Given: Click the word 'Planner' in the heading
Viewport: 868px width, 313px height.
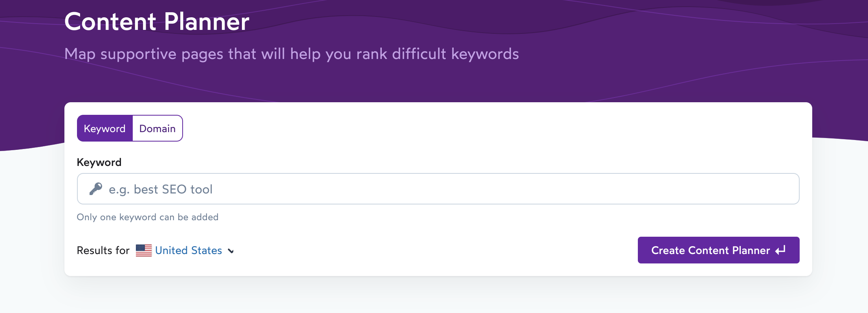Looking at the screenshot, I should click(207, 22).
